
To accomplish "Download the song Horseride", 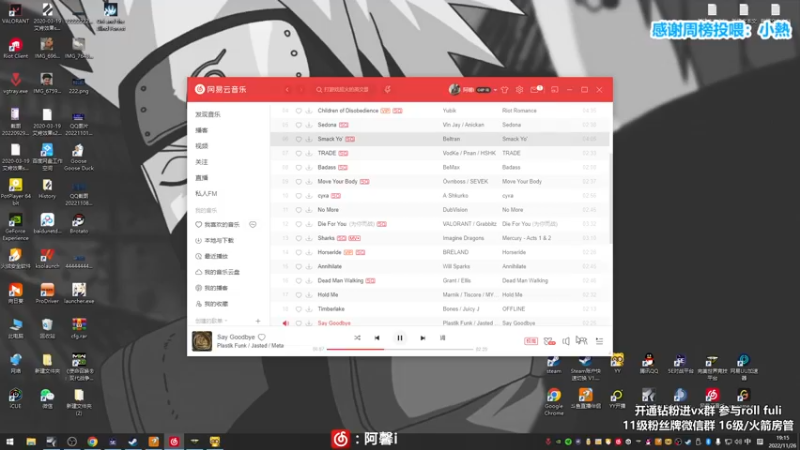I will [x=309, y=253].
